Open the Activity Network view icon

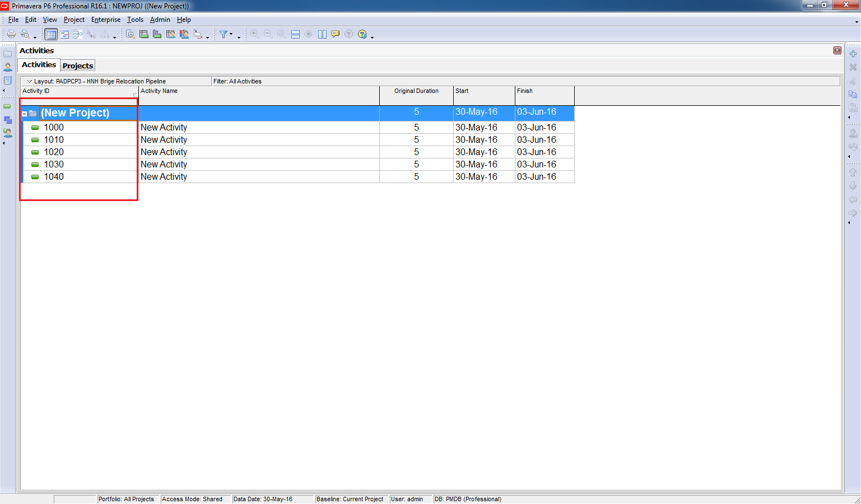click(x=78, y=35)
